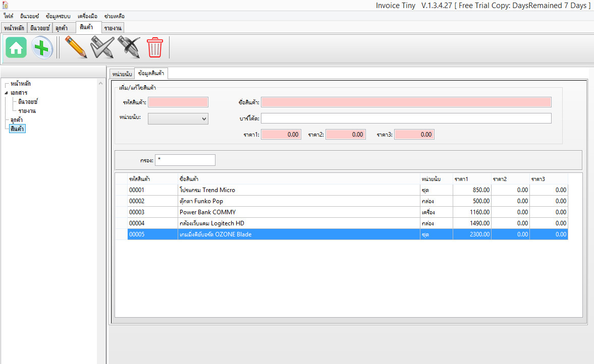This screenshot has width=594, height=364.
Task: Select สินค้า in the sidebar tree
Action: click(x=17, y=129)
